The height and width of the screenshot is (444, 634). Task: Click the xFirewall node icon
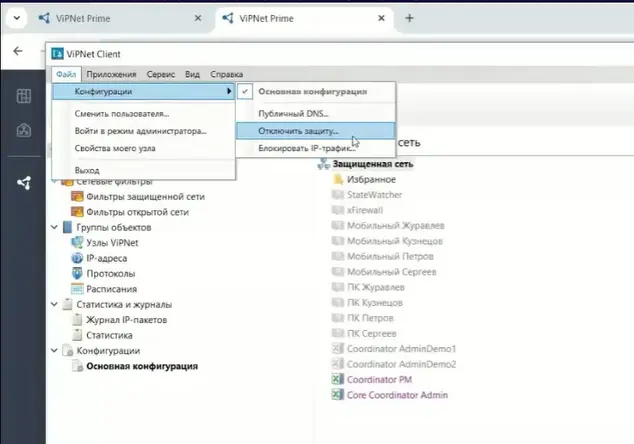click(x=338, y=210)
